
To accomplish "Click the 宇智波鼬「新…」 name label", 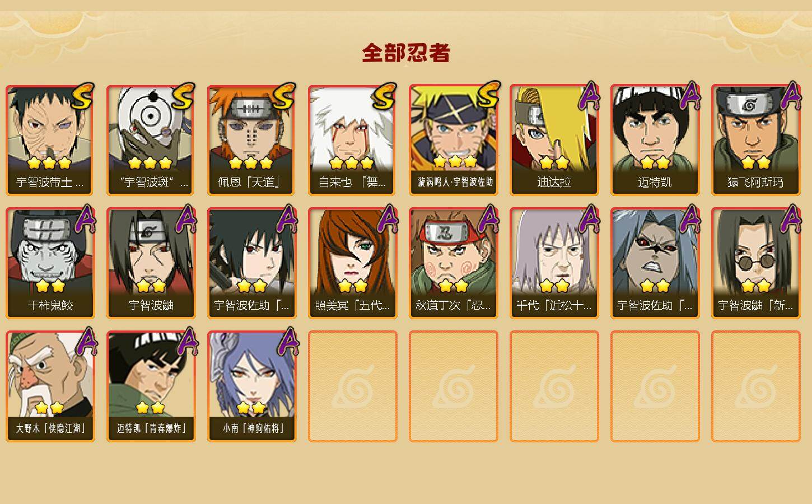I will pyautogui.click(x=755, y=305).
